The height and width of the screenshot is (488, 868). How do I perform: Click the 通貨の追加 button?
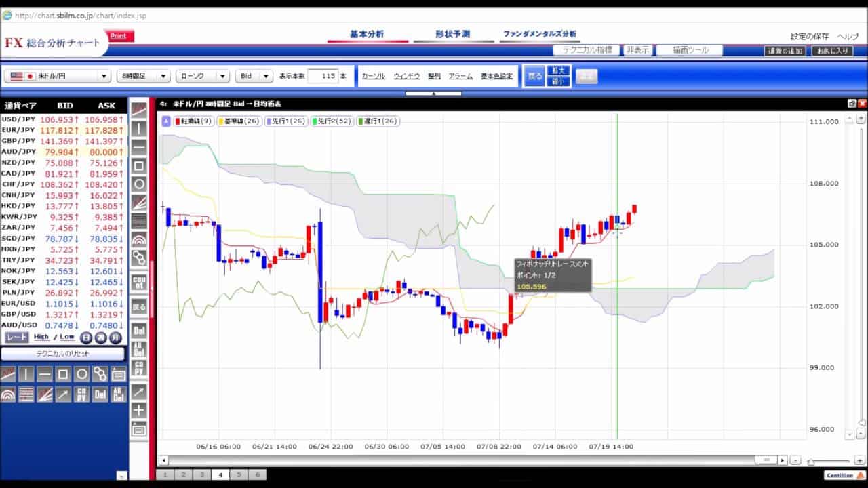point(785,51)
